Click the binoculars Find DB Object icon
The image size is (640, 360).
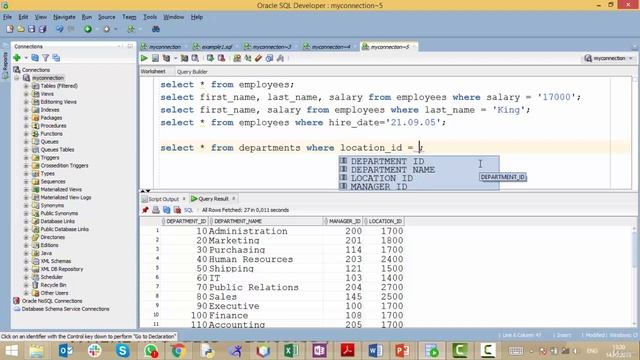156,29
